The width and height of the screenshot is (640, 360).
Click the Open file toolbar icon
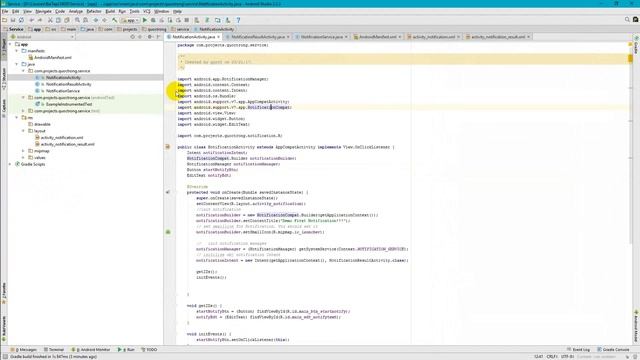click(x=4, y=20)
